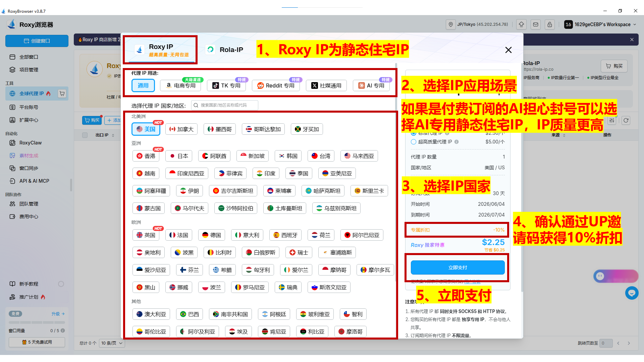Open the location indicator JP/Tokyo icon

451,24
